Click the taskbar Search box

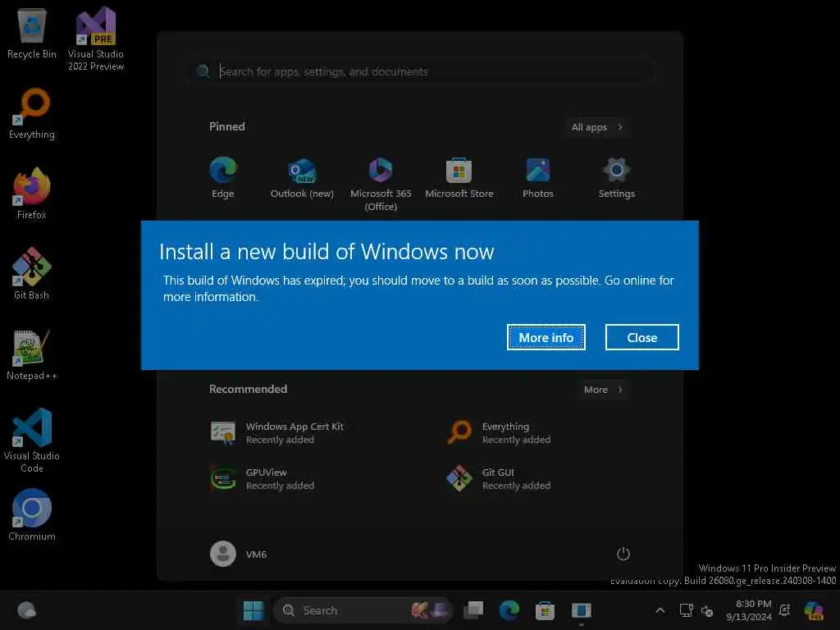[363, 610]
